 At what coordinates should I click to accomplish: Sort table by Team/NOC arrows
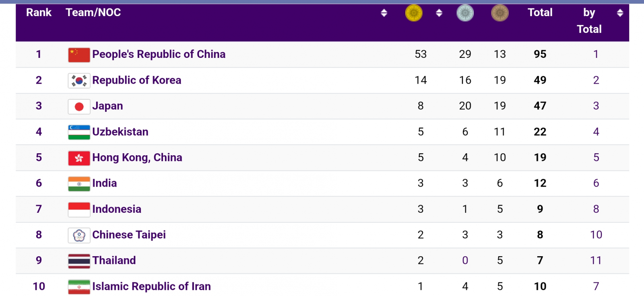pos(384,13)
